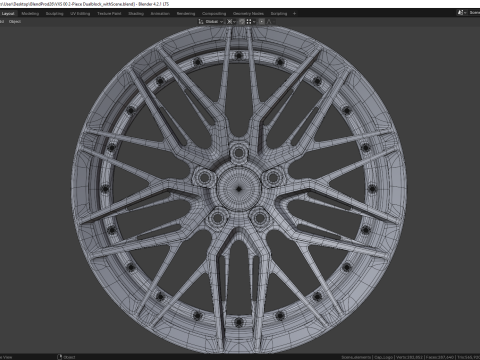Open the Compositing workspace tab
The width and height of the screenshot is (480, 360).
pyautogui.click(x=214, y=14)
